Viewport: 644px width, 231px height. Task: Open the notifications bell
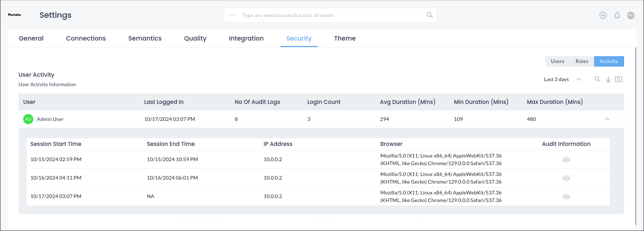[x=617, y=15]
